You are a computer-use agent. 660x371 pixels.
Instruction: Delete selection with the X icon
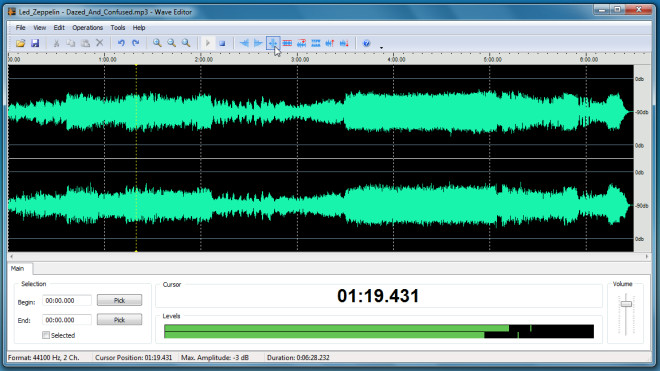click(100, 43)
